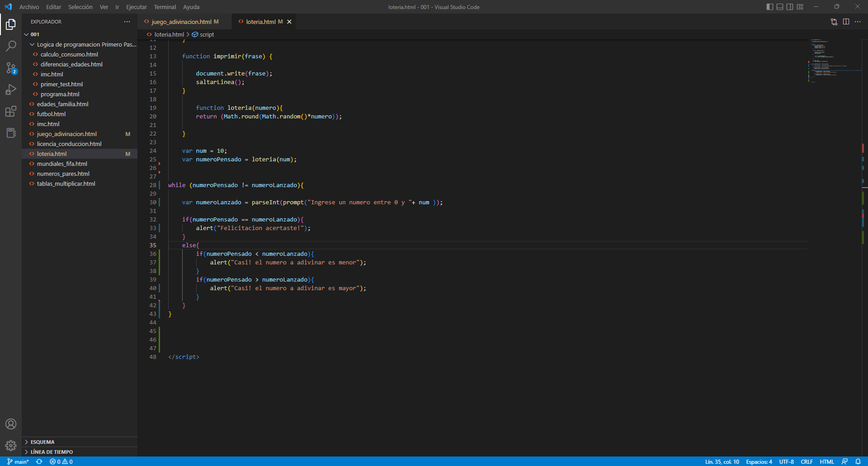Change language mode HTML

pyautogui.click(x=827, y=461)
